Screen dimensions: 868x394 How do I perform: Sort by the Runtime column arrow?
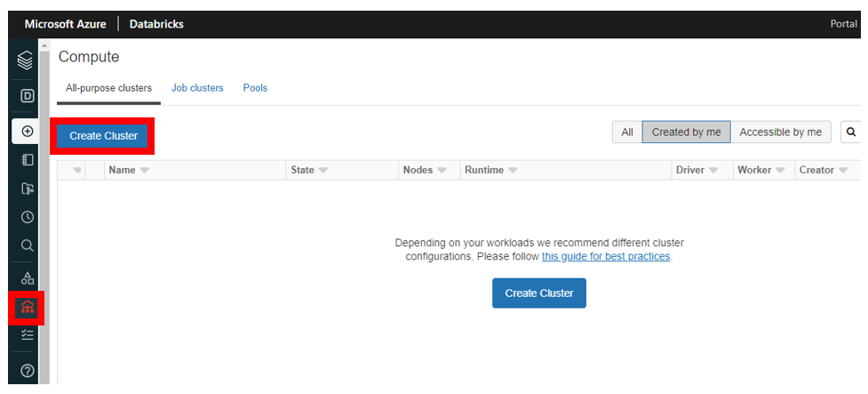tap(513, 171)
